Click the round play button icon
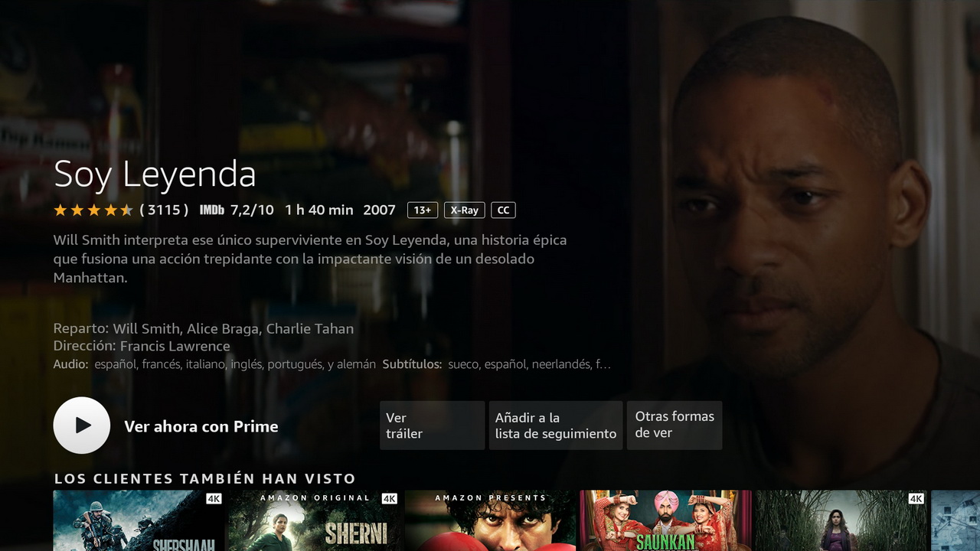This screenshot has width=980, height=551. tap(82, 425)
